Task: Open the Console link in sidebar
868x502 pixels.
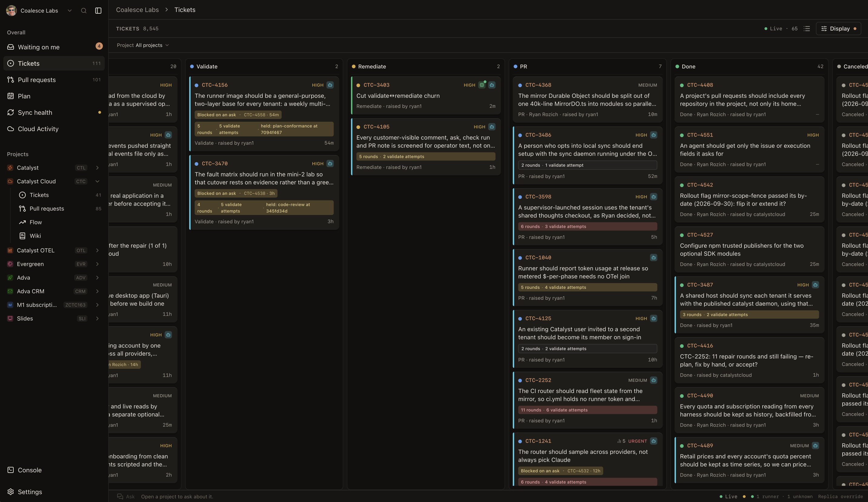Action: pos(54,470)
